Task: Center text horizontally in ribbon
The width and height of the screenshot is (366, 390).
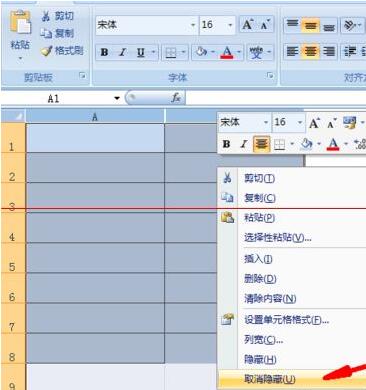Action: [311, 52]
